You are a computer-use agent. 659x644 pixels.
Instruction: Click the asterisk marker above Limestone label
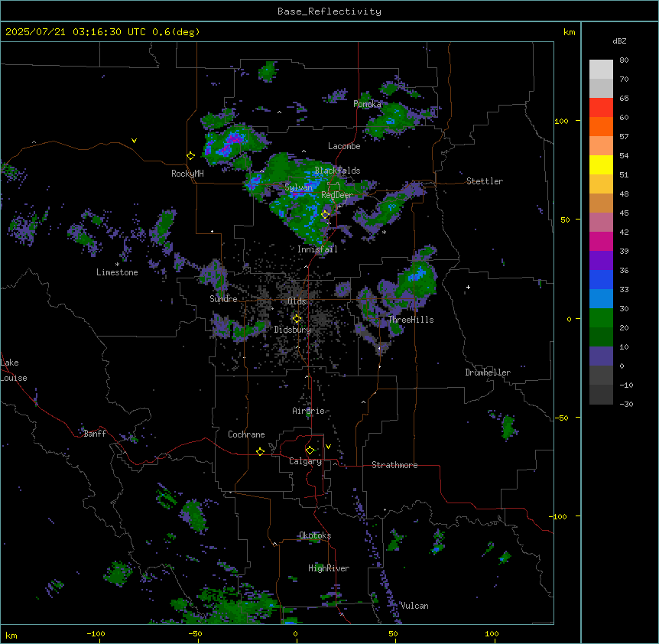pos(117,265)
